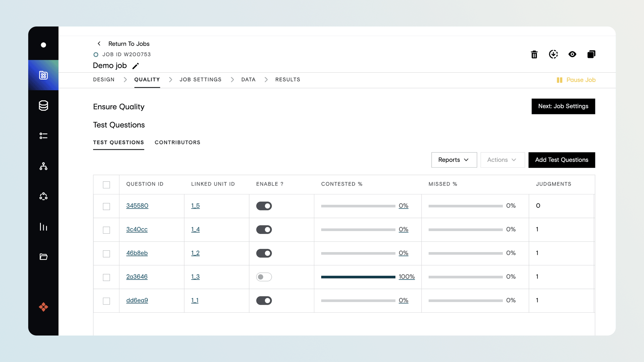The width and height of the screenshot is (644, 362).
Task: Expand the Actions dropdown
Action: [502, 160]
